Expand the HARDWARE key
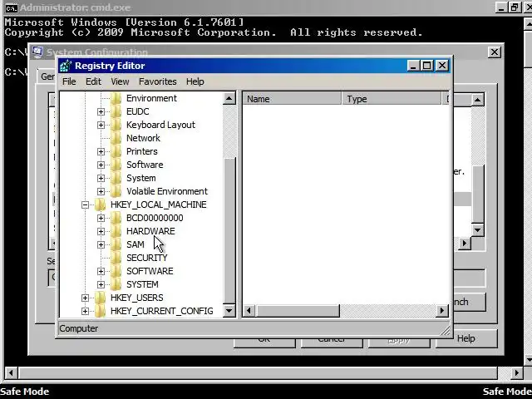The width and height of the screenshot is (532, 399). [x=101, y=231]
